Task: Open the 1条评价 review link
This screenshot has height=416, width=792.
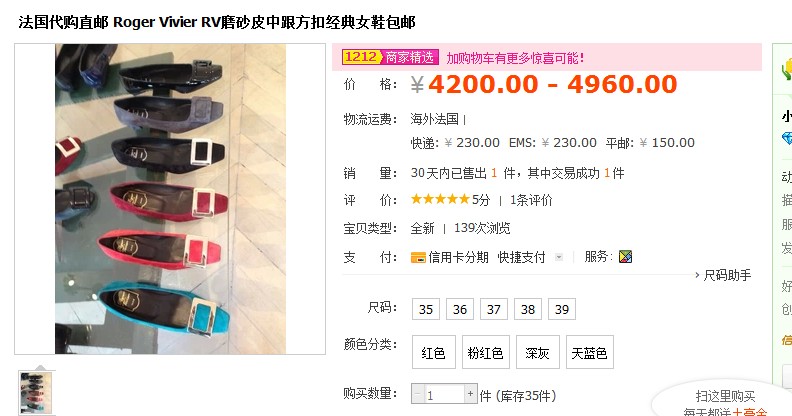Action: click(x=531, y=200)
